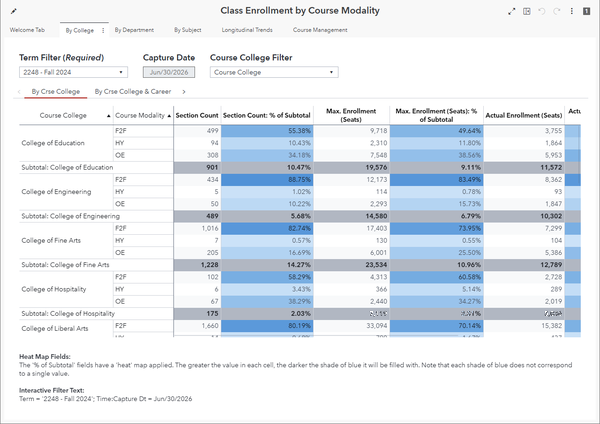Click Max. Enrollment (Seats): % of Subtotal header
The image size is (600, 424).
point(436,115)
